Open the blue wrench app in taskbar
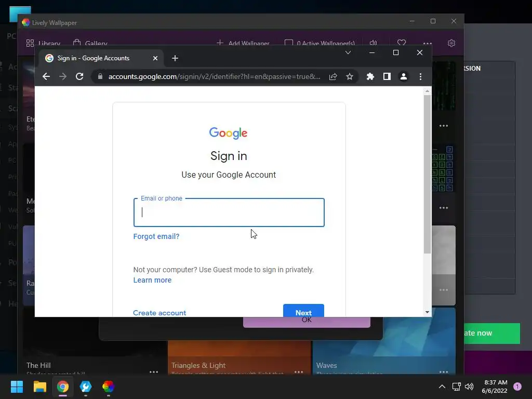Screen dimensions: 532x399 [86, 387]
